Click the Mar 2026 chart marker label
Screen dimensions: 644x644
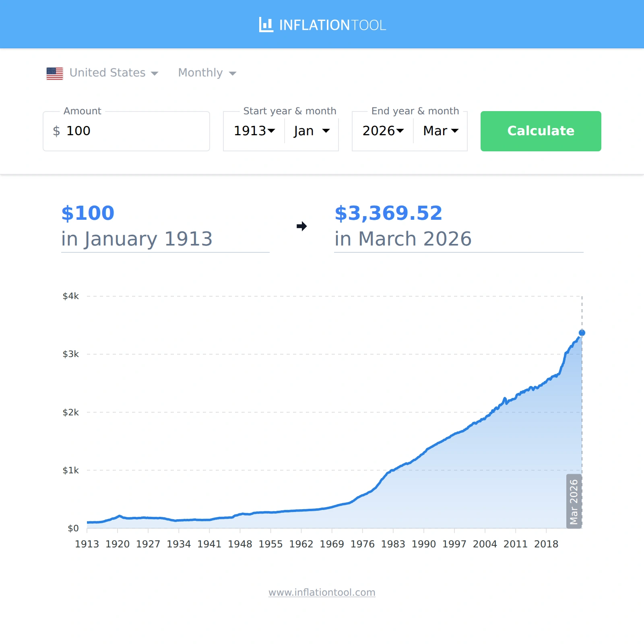pyautogui.click(x=574, y=502)
